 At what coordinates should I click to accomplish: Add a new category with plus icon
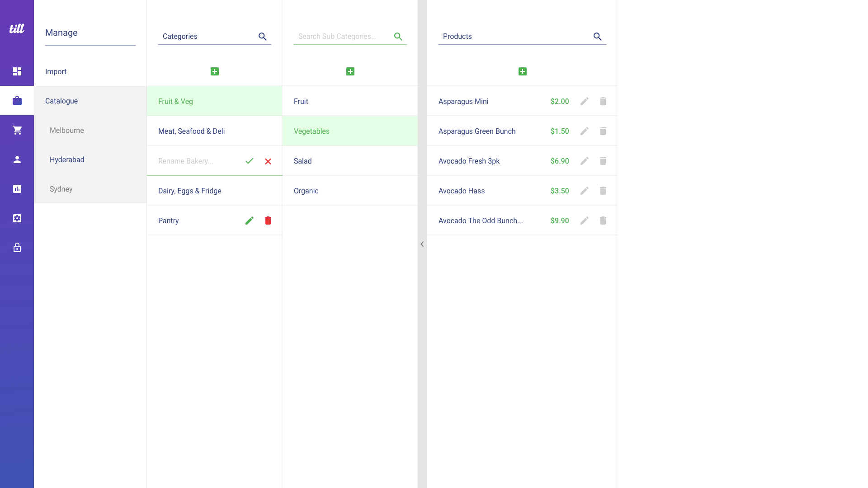(215, 71)
